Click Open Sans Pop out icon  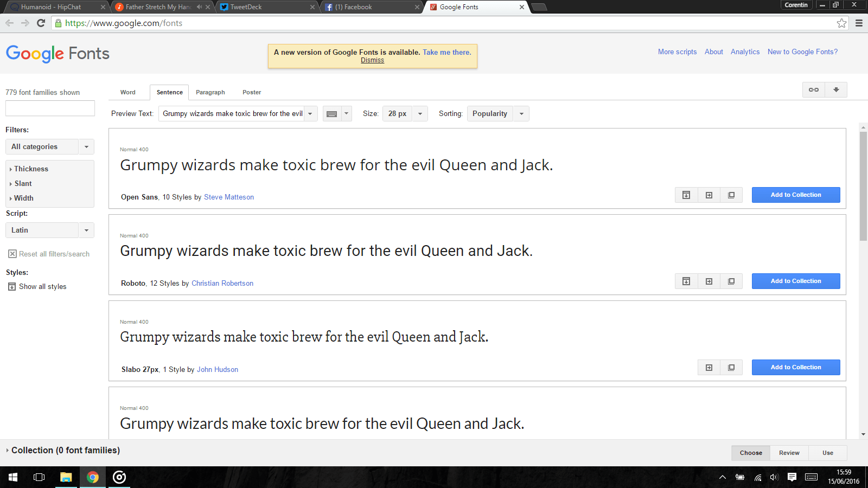click(731, 195)
